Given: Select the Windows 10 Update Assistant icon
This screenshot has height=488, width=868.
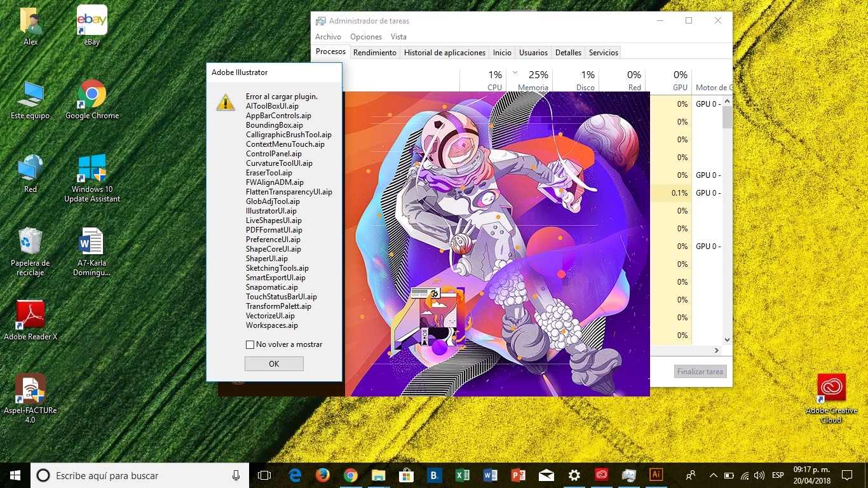Looking at the screenshot, I should coord(92,178).
